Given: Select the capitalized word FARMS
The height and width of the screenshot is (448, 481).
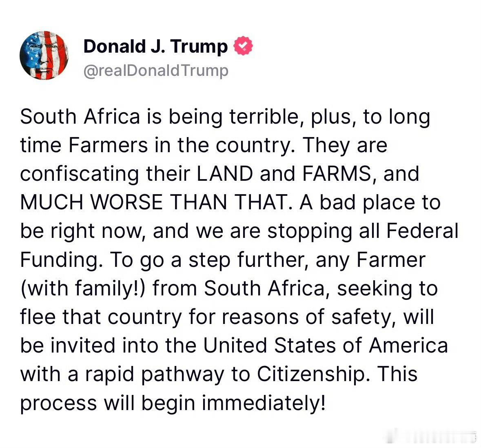Looking at the screenshot, I should pyautogui.click(x=337, y=174).
